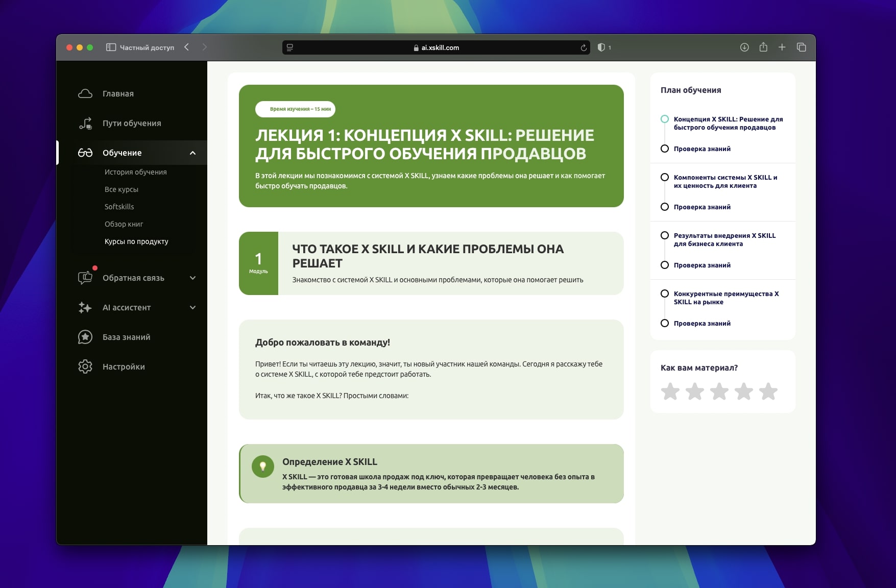Viewport: 896px width, 588px height.
Task: Select step circle for Концепция X SKILL
Action: [665, 119]
